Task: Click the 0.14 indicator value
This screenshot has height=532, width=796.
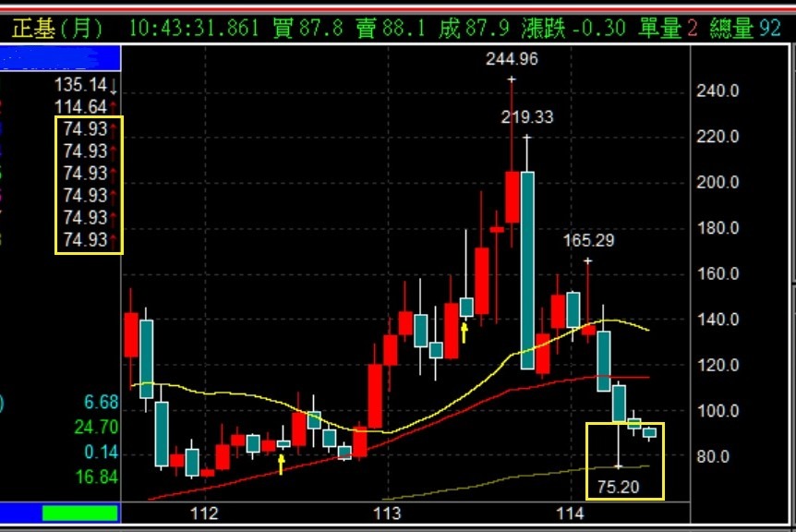Action: pos(101,452)
